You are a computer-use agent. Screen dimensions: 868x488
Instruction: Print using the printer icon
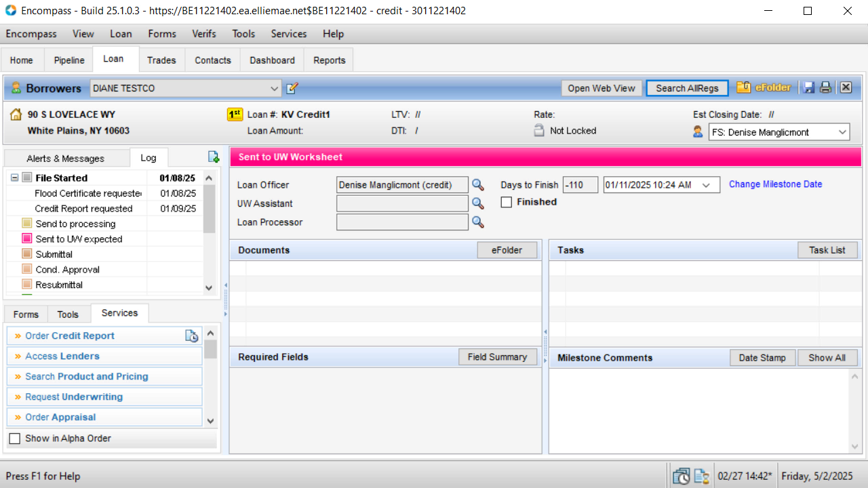(x=825, y=87)
